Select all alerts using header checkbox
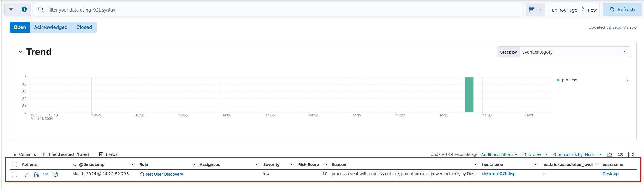This screenshot has width=644, height=189. (14, 165)
